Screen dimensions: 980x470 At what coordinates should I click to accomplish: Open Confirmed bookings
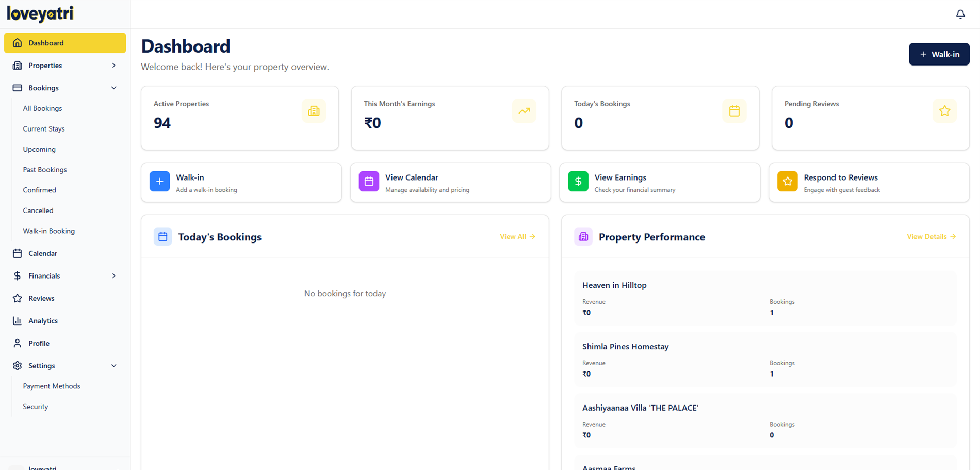40,190
